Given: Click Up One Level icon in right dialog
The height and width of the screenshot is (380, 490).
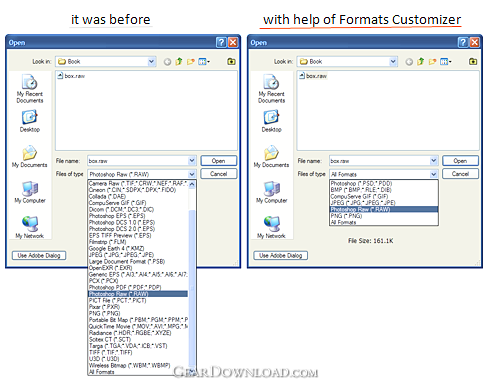Looking at the screenshot, I should pyautogui.click(x=421, y=61).
